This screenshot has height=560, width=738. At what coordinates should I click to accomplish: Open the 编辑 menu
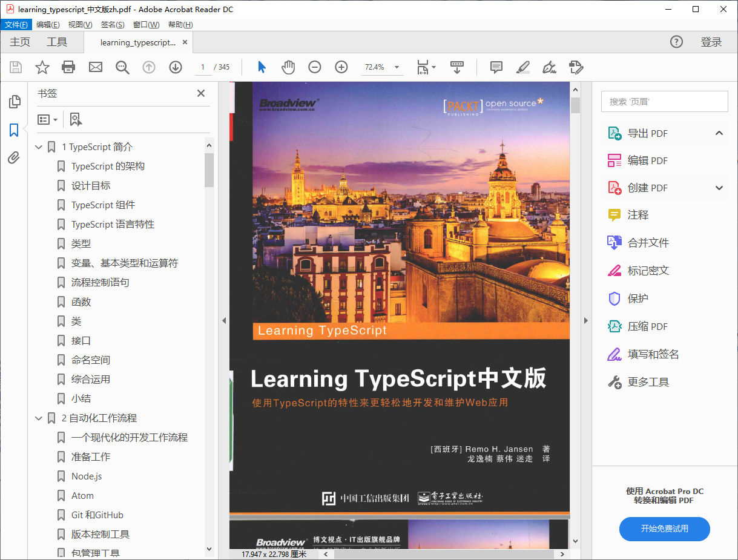pyautogui.click(x=48, y=24)
